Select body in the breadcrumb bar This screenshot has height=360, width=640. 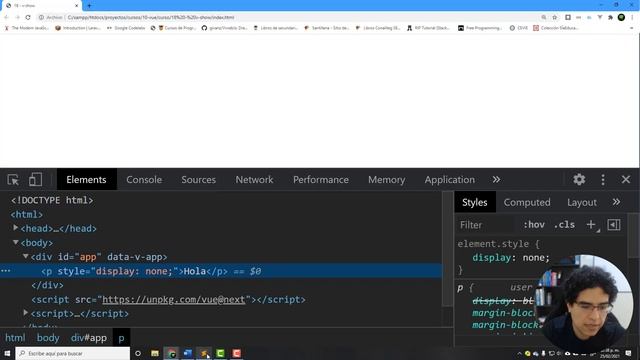click(48, 338)
